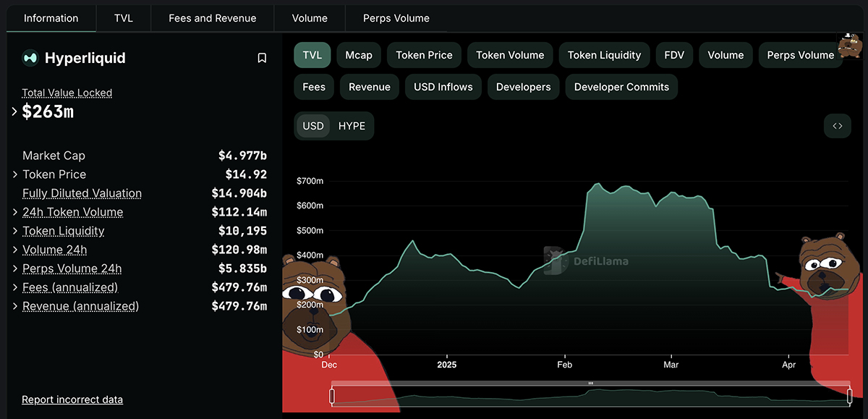Expand the Total Value Locked chevron
868x419 pixels.
point(14,111)
